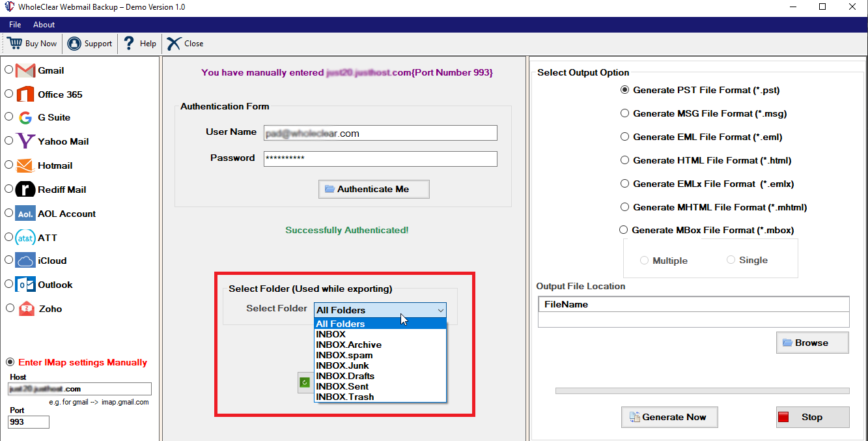Click the FileName column header

point(693,304)
